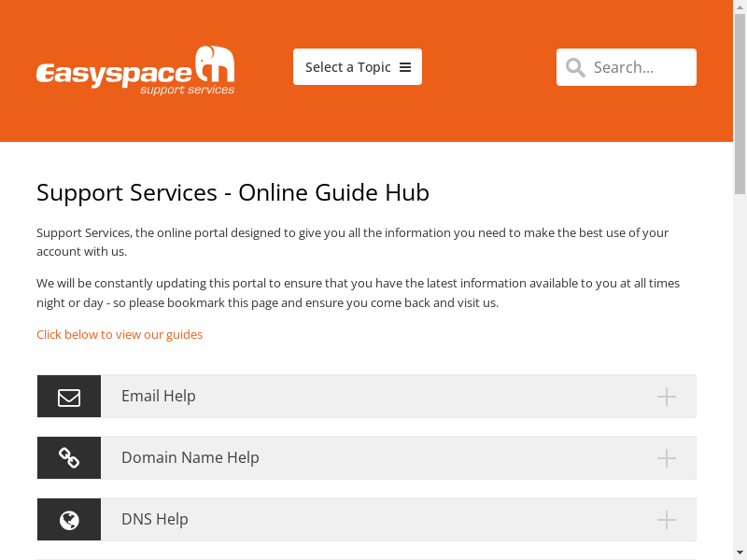Expand Email Help with plus icon
Image resolution: width=747 pixels, height=560 pixels.
point(666,397)
